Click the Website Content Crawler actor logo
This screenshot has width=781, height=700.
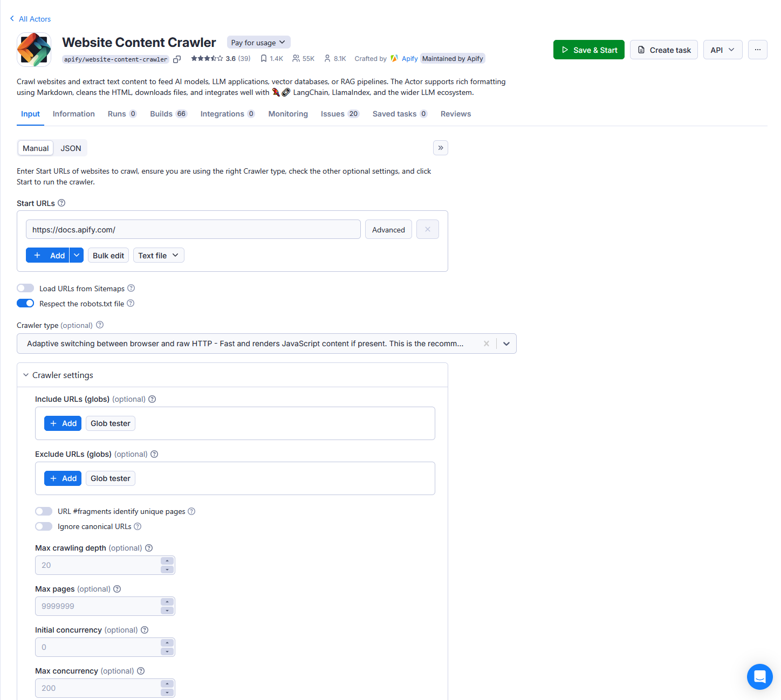point(33,49)
